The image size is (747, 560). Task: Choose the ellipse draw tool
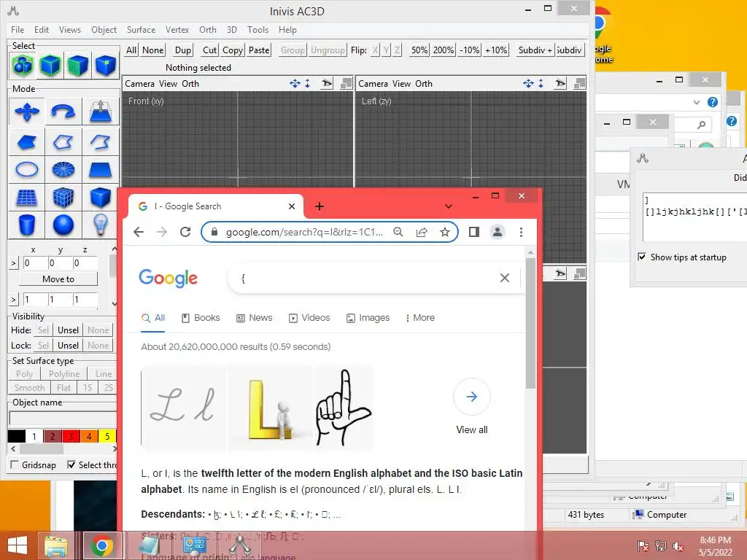27,169
